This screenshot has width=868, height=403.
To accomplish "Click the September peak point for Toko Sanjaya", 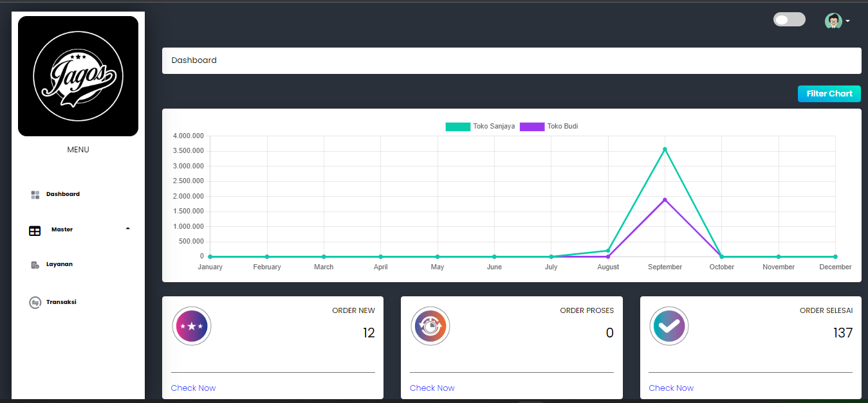I will (x=665, y=149).
